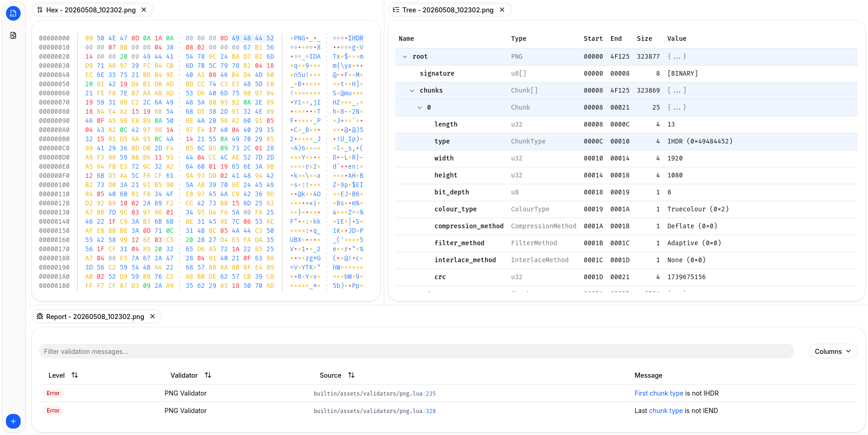Image resolution: width=868 pixels, height=435 pixels.
Task: Open the Last chunk type link
Action: [666, 411]
